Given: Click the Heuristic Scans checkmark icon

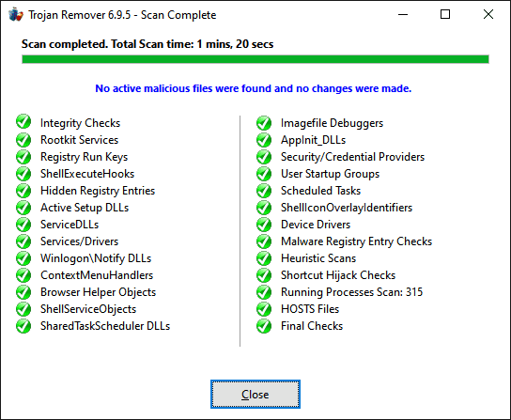Looking at the screenshot, I should (264, 258).
